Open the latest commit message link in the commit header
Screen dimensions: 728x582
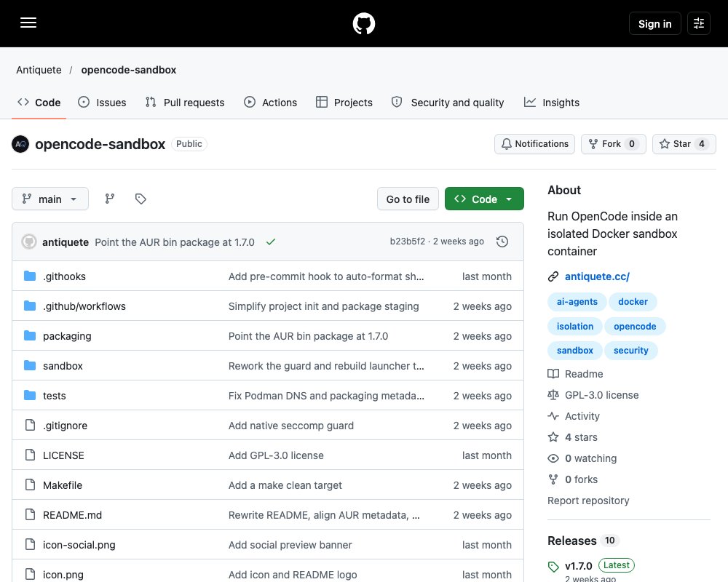(175, 242)
